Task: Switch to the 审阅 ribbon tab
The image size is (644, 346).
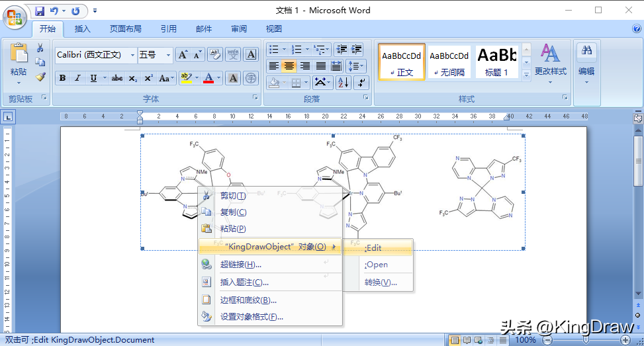Action: coord(239,28)
